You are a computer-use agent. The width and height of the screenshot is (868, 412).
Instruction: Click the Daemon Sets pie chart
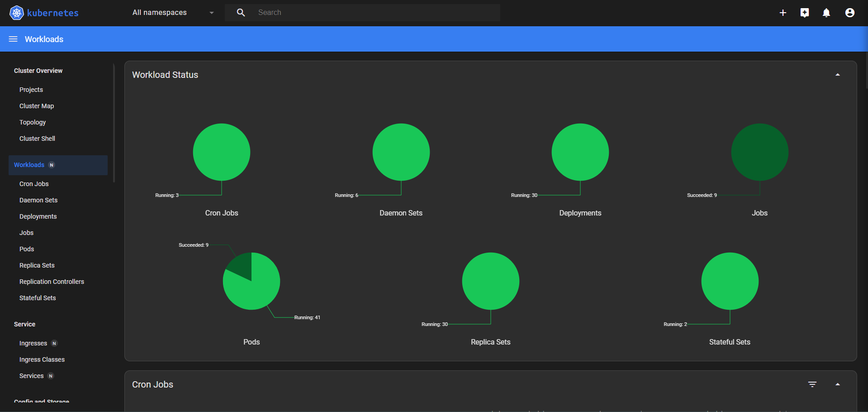401,152
